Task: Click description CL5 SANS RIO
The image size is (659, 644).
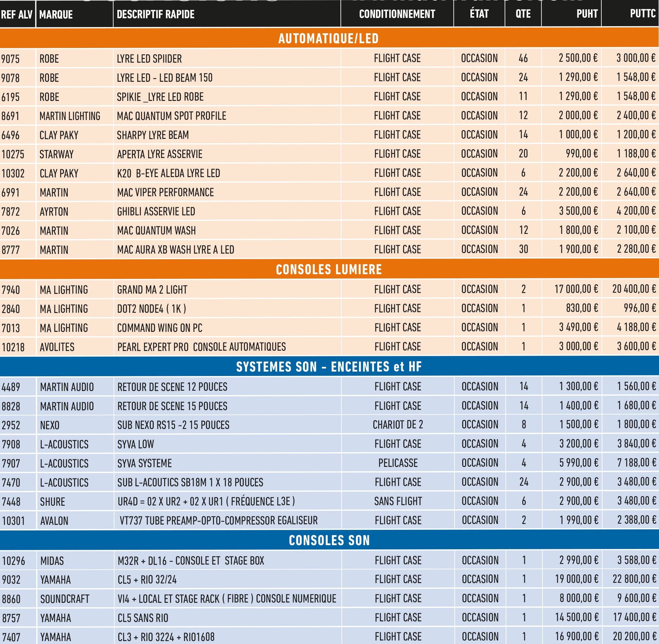Action: tap(143, 618)
